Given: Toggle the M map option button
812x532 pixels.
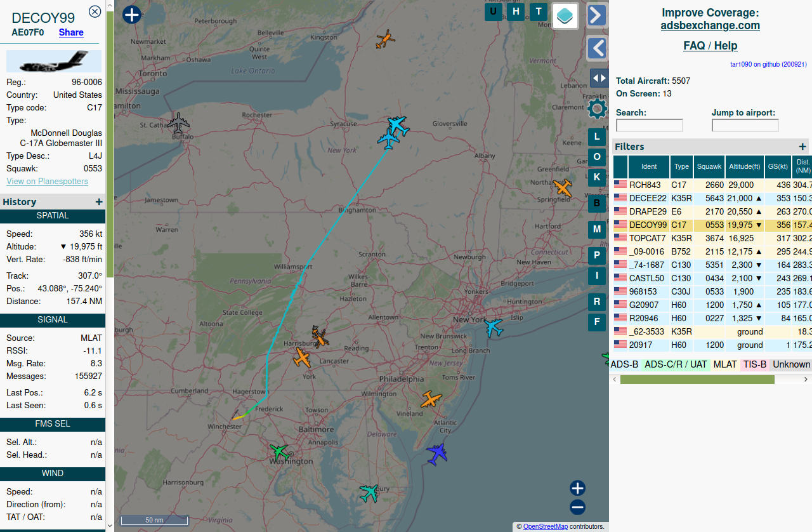Looking at the screenshot, I should (596, 229).
